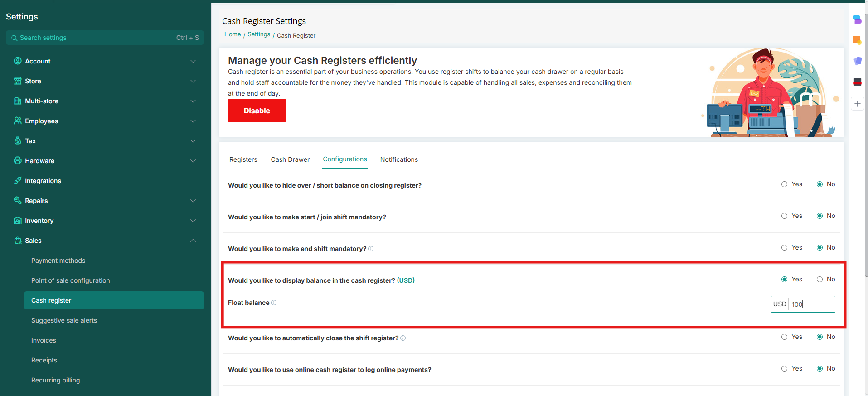Click the Float balance USD input field
This screenshot has height=396, width=868.
pos(811,304)
